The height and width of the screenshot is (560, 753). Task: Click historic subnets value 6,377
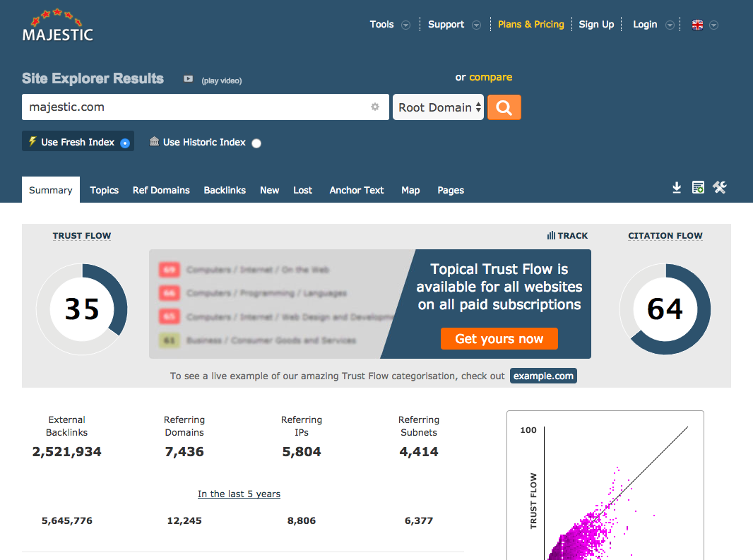(x=419, y=520)
